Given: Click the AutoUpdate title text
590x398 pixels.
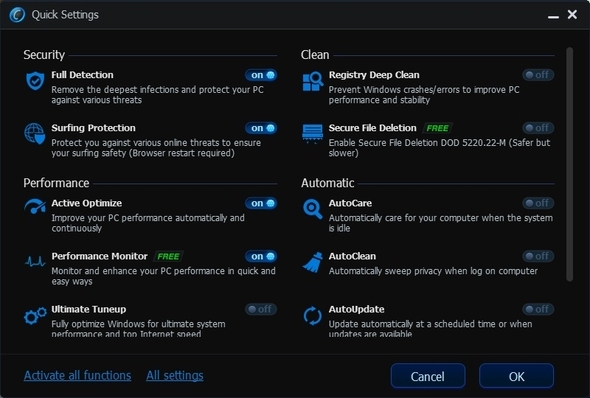Looking at the screenshot, I should [357, 309].
